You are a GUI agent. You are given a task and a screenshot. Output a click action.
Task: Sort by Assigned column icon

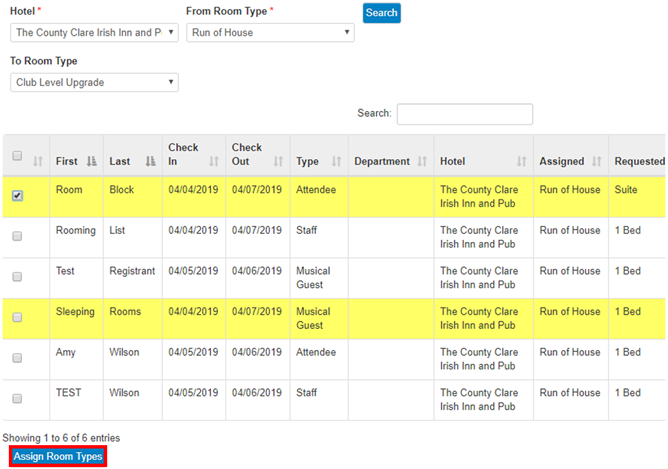point(597,161)
